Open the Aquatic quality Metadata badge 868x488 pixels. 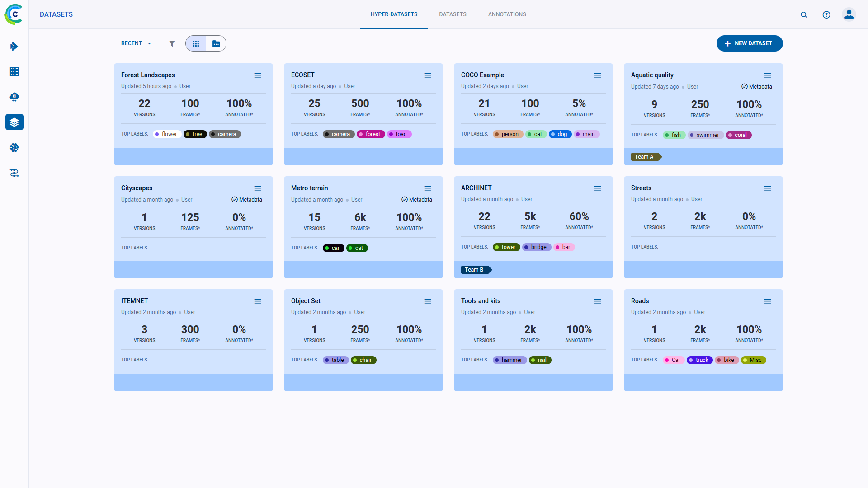756,86
